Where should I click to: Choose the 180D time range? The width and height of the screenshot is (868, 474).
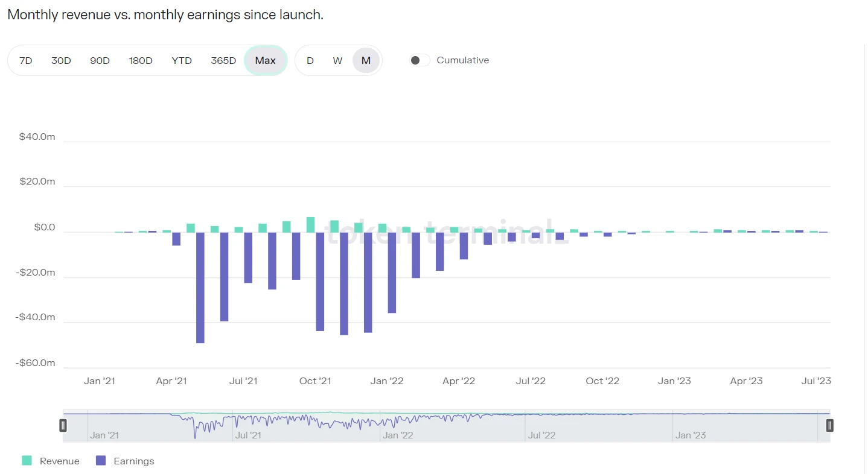(141, 60)
